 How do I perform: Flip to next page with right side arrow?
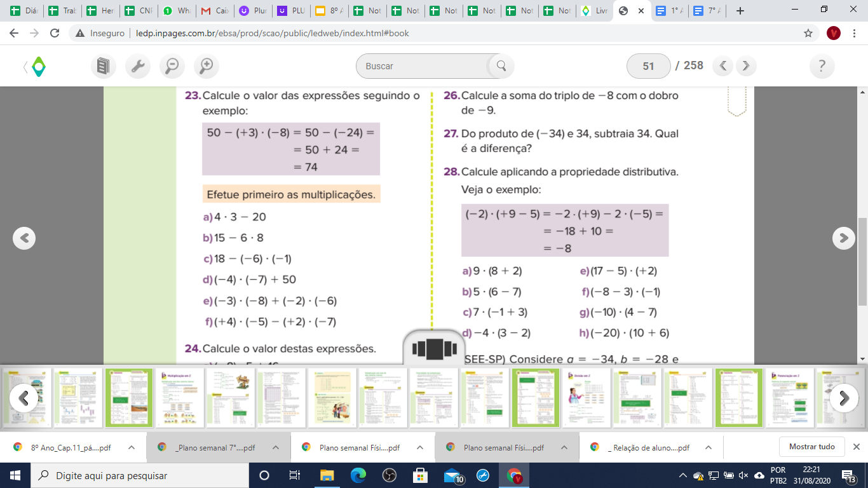tap(843, 238)
